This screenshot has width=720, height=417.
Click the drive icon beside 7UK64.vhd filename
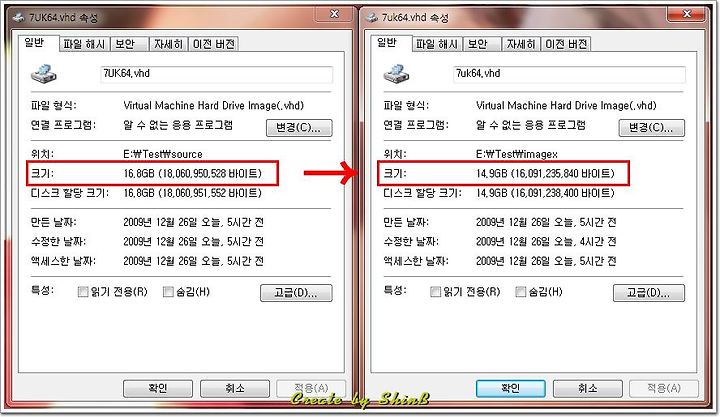tap(44, 74)
